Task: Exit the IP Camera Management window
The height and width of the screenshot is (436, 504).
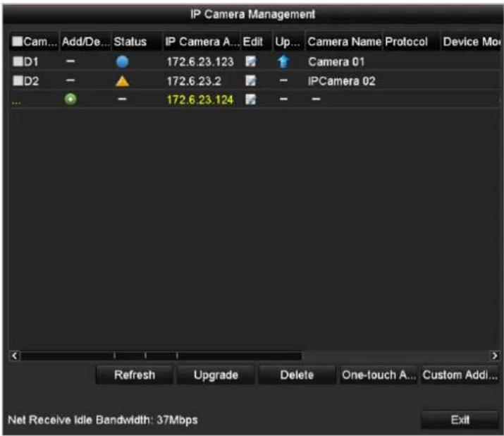Action: coord(460,420)
